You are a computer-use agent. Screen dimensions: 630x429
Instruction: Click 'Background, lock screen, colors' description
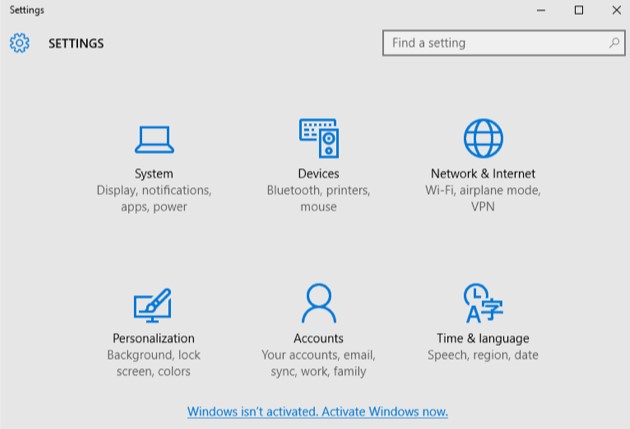153,363
